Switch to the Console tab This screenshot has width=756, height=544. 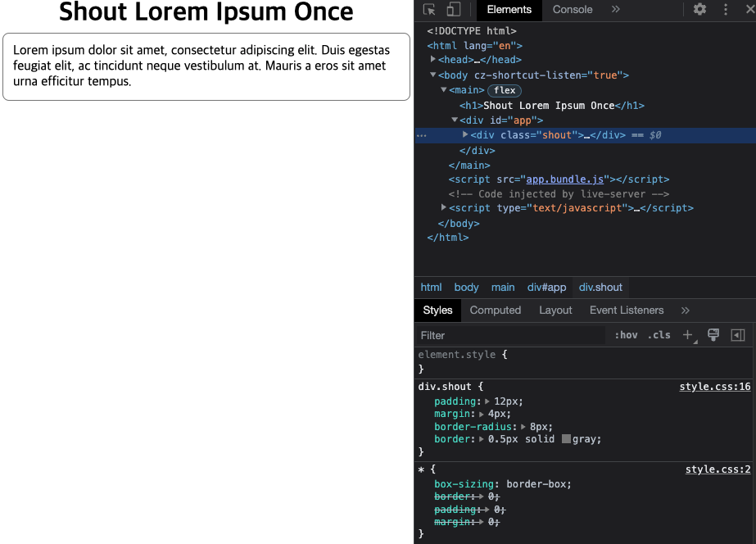click(573, 10)
